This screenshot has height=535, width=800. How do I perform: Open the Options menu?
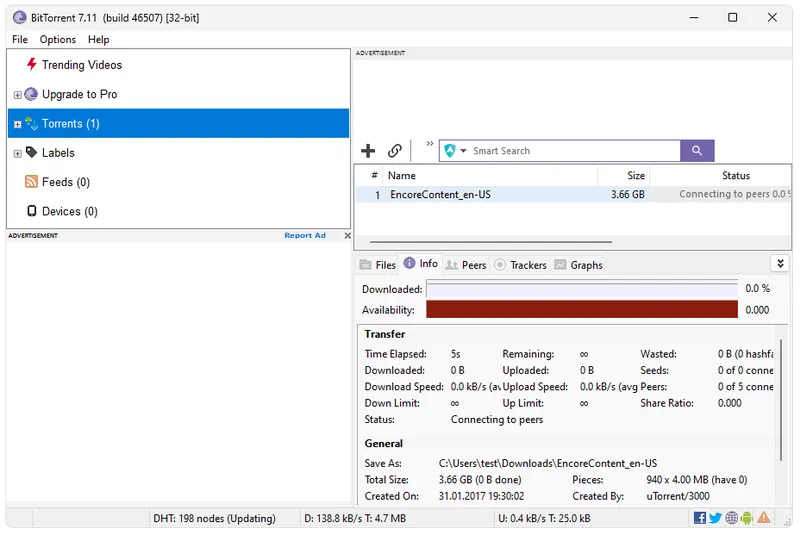click(x=58, y=39)
